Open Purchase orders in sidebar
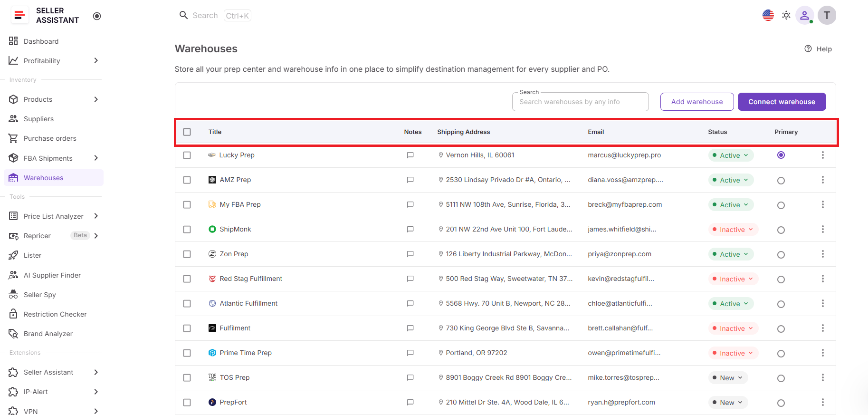Screen dimensions: 868x415 [54, 138]
